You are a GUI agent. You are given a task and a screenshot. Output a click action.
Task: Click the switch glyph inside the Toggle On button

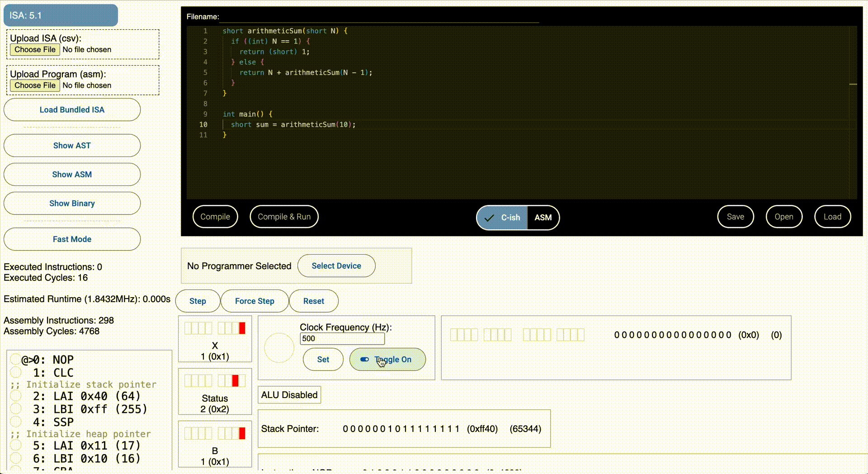364,360
